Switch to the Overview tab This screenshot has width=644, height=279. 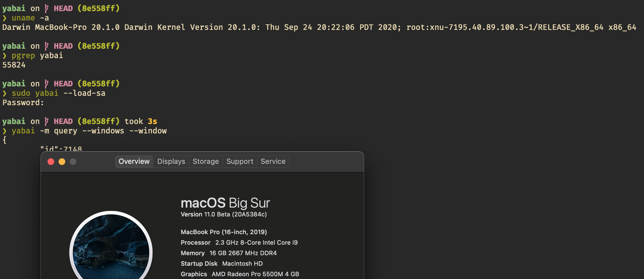point(134,161)
